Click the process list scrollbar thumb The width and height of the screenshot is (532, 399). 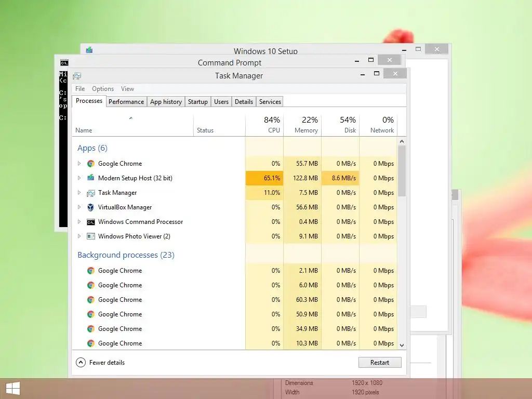(x=402, y=170)
